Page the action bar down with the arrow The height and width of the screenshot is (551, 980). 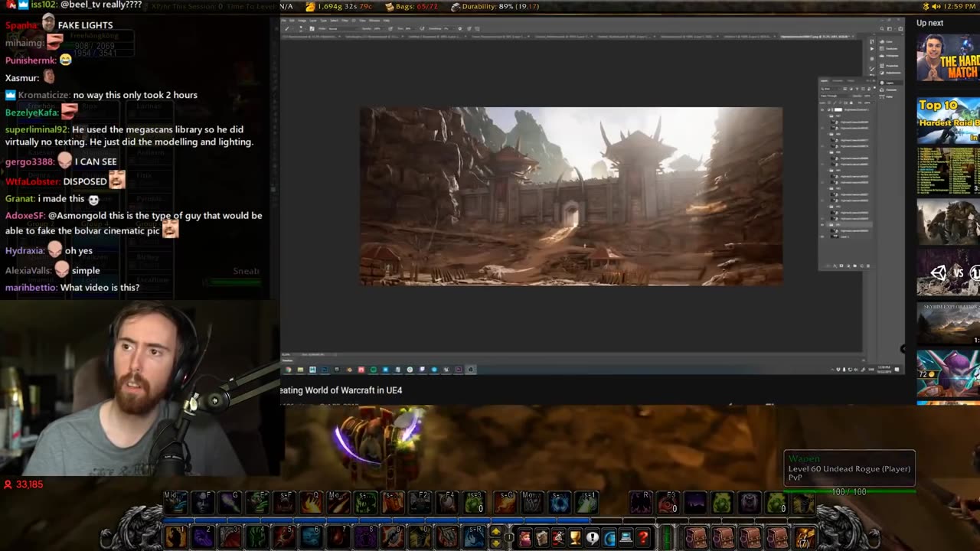495,543
